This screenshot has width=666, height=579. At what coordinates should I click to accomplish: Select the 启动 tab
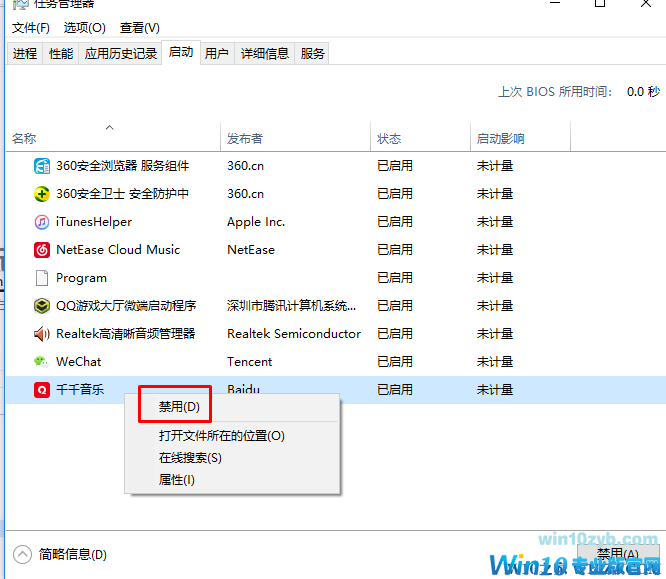click(x=181, y=52)
